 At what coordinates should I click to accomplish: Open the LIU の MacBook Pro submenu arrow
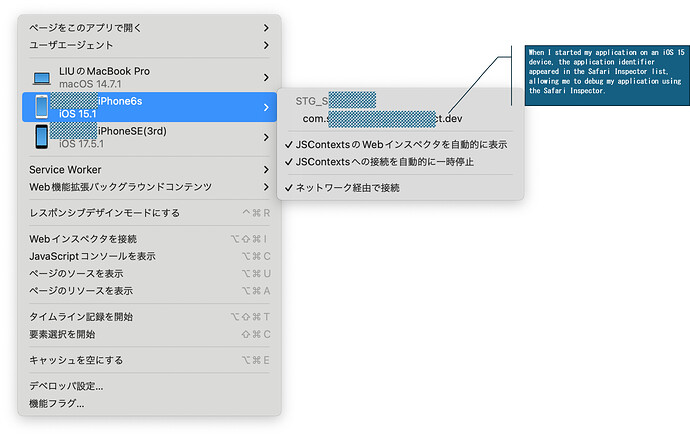pos(266,78)
